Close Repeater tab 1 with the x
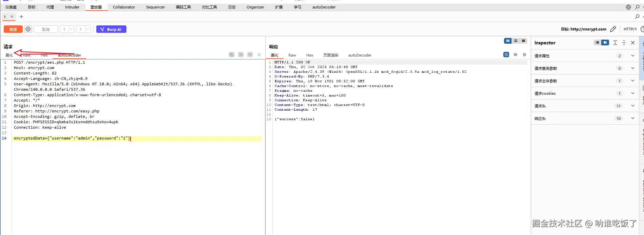This screenshot has height=235, width=644. pos(12,17)
